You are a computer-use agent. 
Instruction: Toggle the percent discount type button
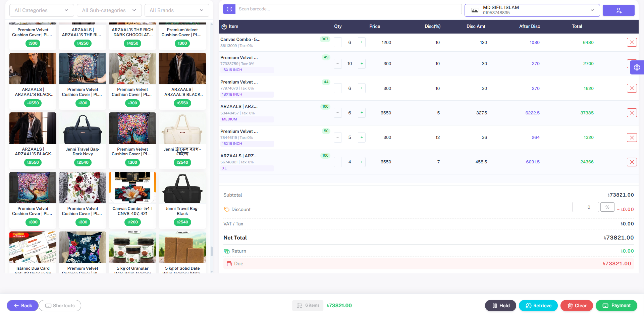point(607,207)
